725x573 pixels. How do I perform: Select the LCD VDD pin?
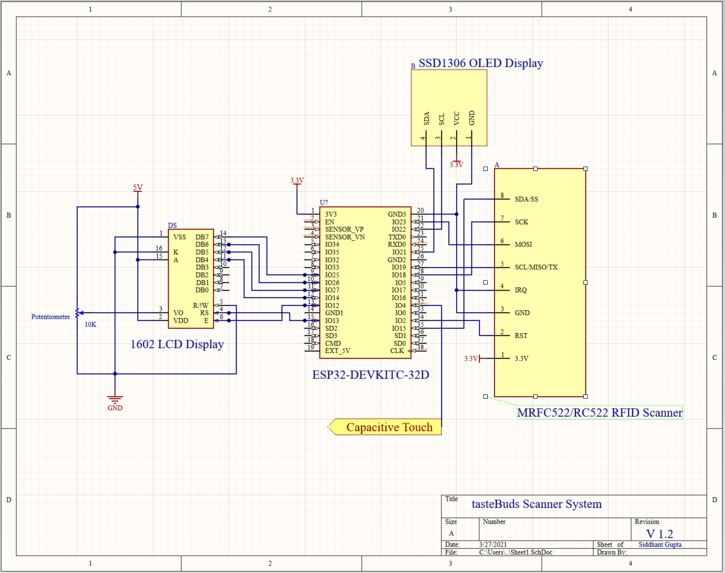click(x=181, y=320)
